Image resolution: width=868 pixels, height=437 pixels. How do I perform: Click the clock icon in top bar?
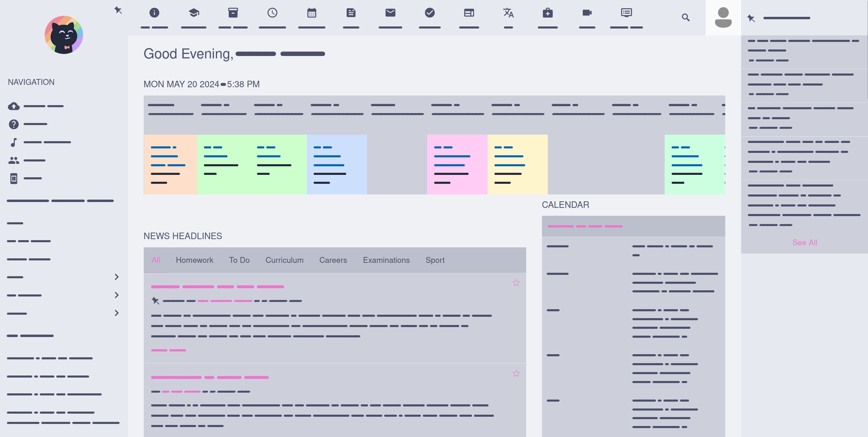pos(272,13)
